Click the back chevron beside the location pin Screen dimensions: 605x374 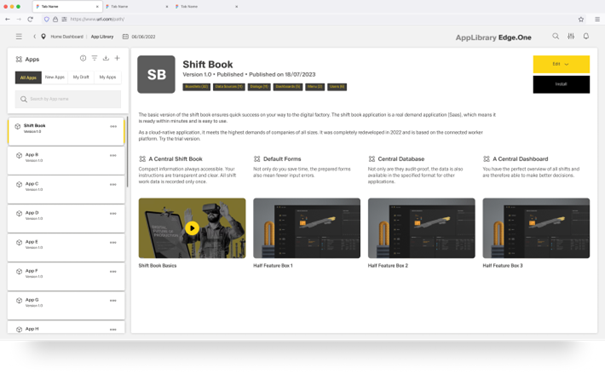click(x=34, y=36)
